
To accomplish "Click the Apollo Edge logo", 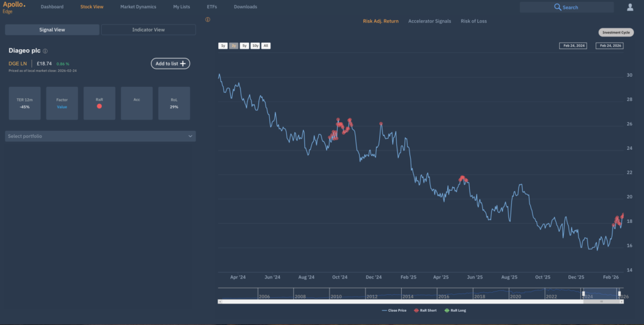I will pyautogui.click(x=14, y=7).
